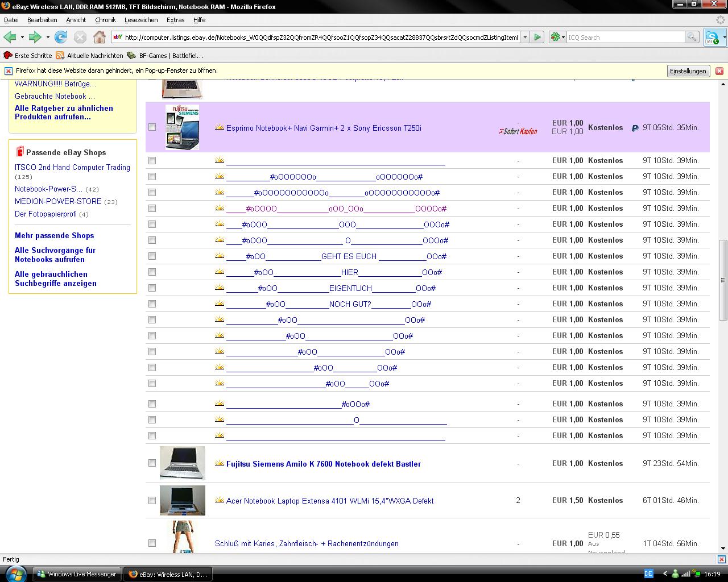The height and width of the screenshot is (582, 728).
Task: Check the box for Acer Notebook Extensa listing
Action: (152, 501)
